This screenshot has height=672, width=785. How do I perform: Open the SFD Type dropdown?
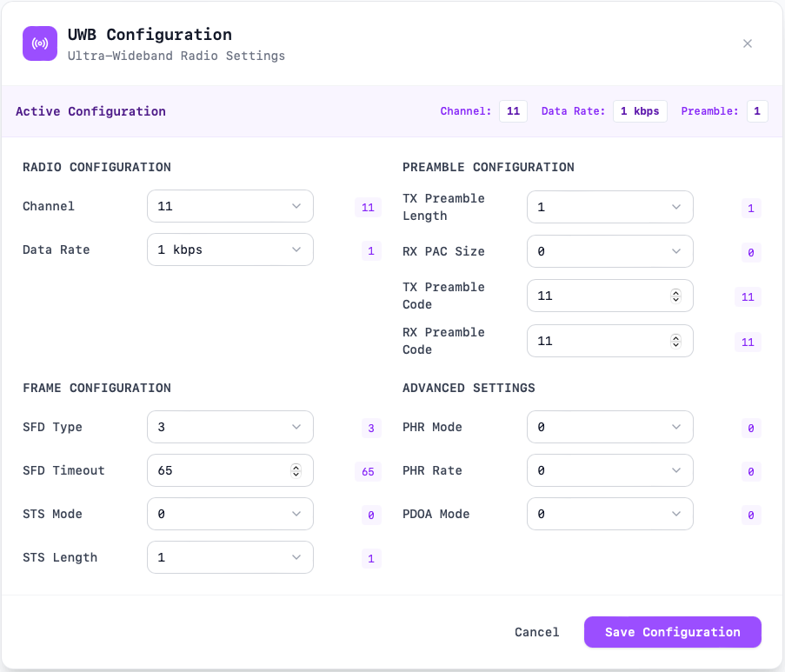pos(230,427)
